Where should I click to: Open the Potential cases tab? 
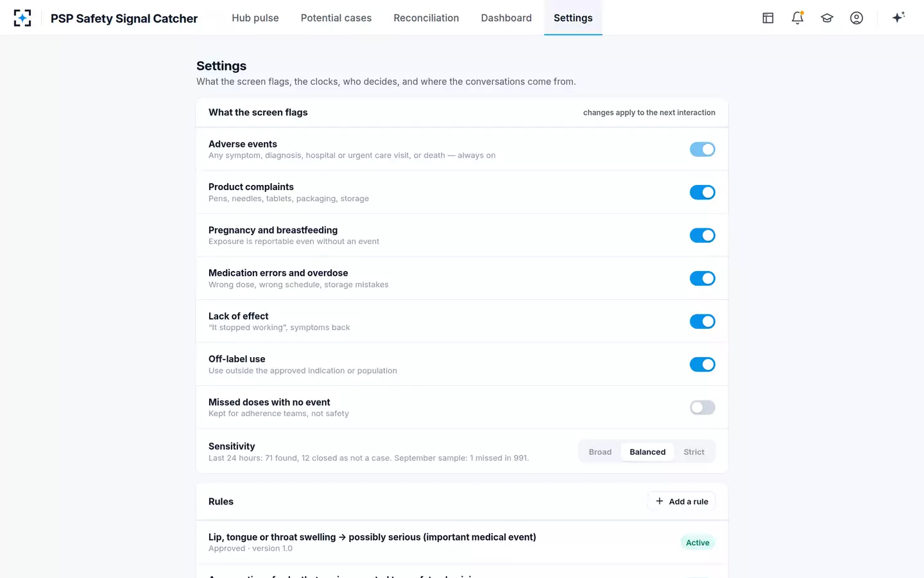tap(336, 18)
